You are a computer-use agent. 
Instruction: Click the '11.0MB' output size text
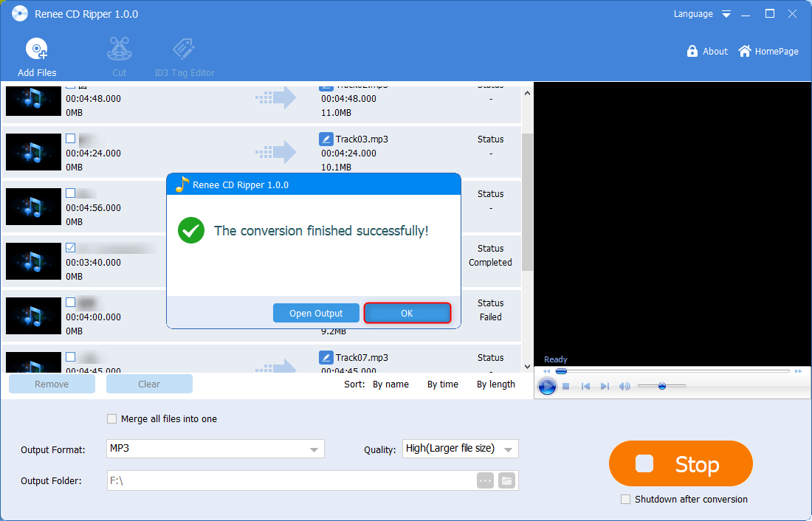click(336, 112)
